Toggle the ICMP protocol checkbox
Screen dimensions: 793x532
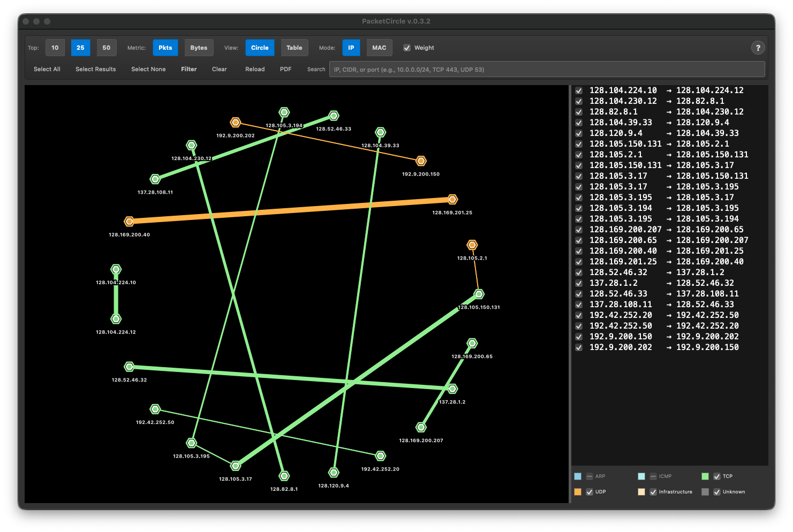point(653,476)
